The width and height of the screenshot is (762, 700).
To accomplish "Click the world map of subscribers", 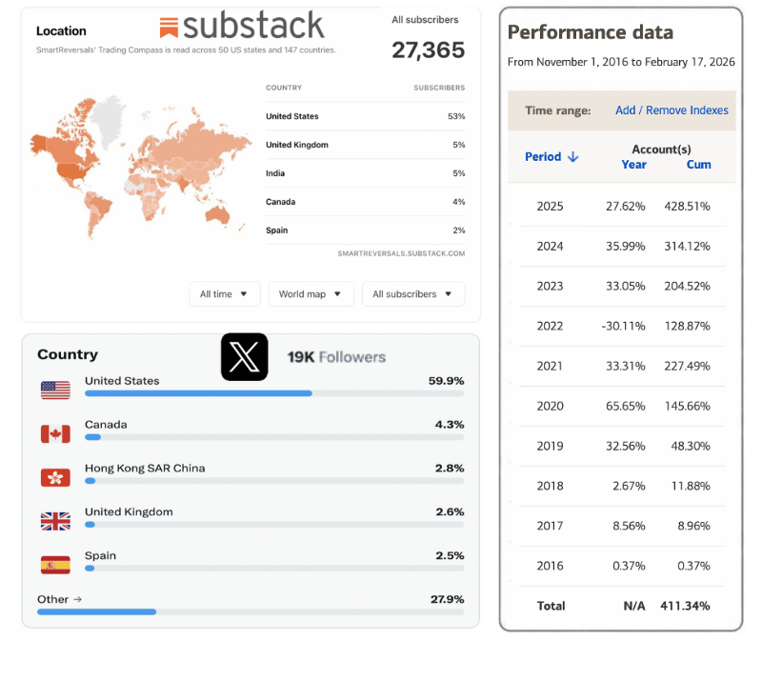I will (141, 167).
